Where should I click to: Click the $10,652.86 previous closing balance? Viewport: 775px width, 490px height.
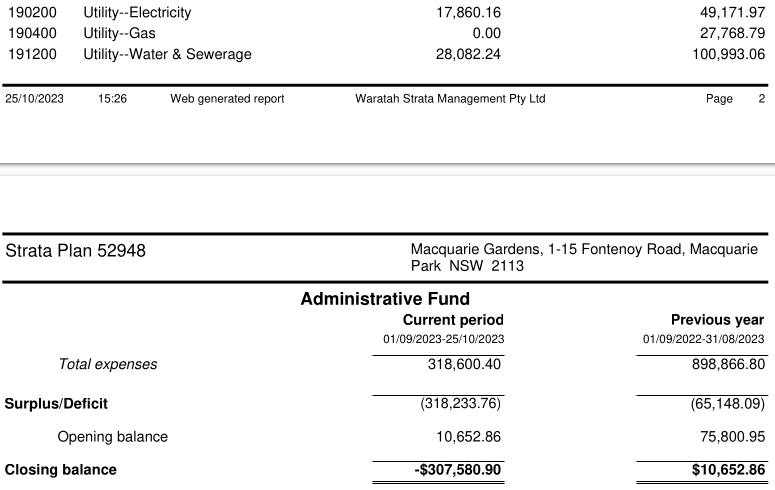[x=729, y=470]
